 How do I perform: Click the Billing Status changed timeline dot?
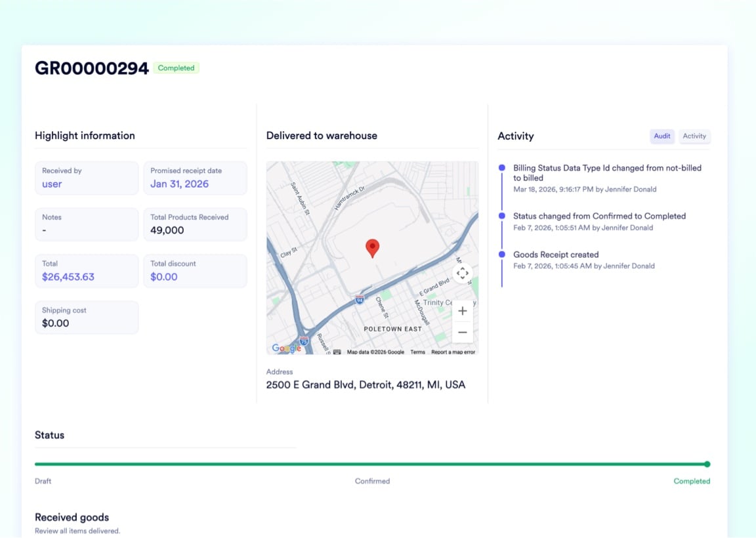coord(502,168)
